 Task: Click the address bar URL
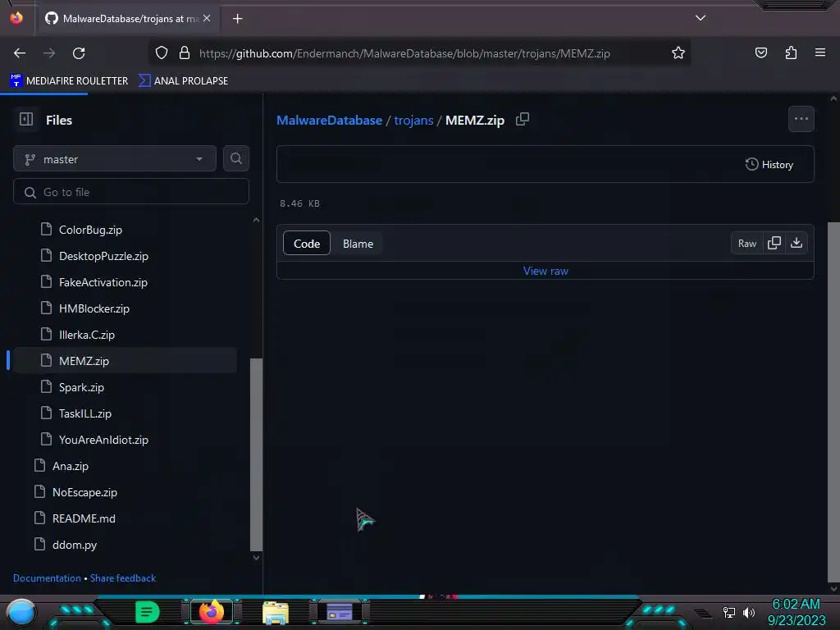point(404,53)
